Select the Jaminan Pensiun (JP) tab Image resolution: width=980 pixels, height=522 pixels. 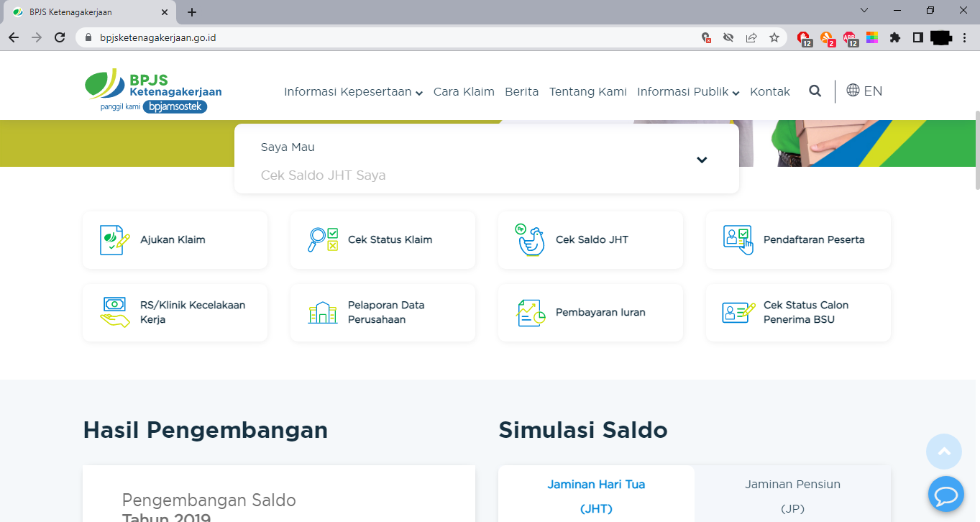792,495
